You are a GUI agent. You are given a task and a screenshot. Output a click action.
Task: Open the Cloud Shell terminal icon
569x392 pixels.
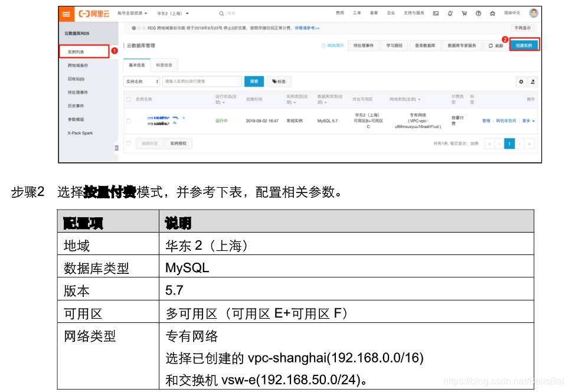436,14
